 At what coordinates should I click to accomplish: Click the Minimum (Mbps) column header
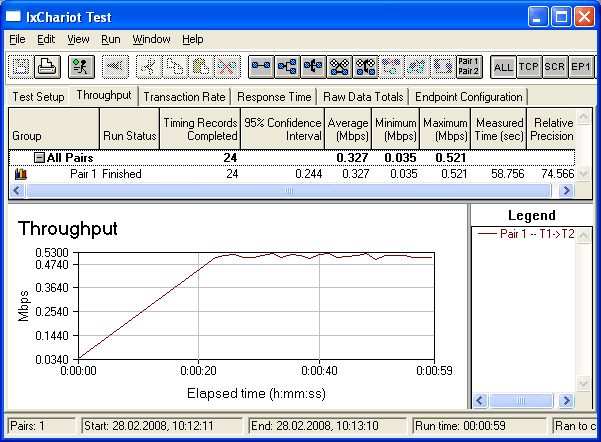[396, 129]
